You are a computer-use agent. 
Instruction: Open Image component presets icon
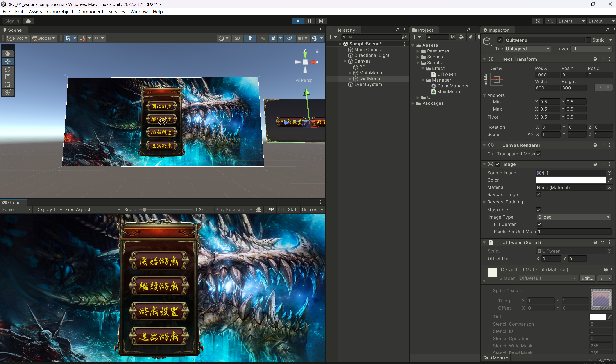pos(602,164)
